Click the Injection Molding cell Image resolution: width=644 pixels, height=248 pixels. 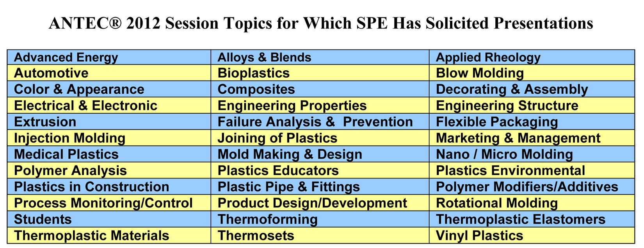pos(109,138)
